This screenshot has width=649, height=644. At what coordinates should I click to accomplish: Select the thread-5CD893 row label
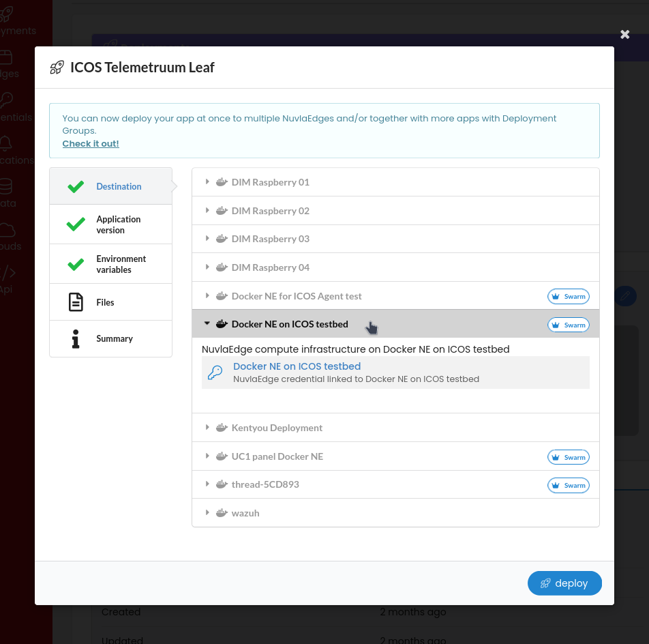click(265, 484)
